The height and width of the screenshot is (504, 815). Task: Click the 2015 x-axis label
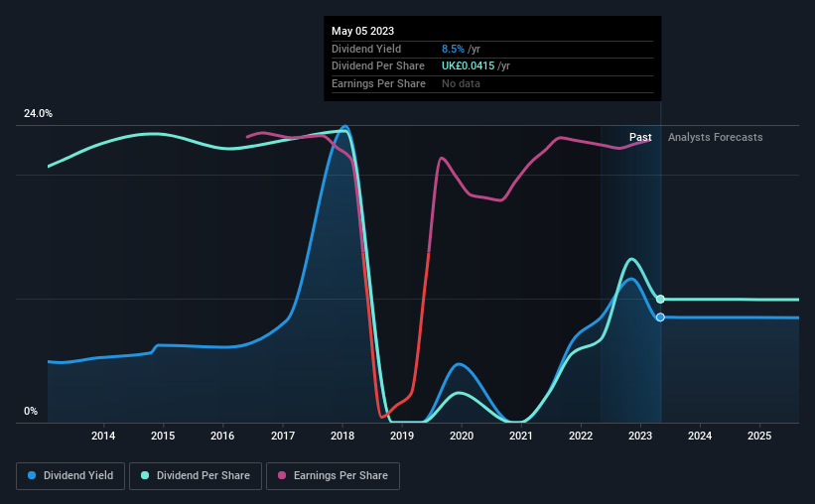coord(163,436)
